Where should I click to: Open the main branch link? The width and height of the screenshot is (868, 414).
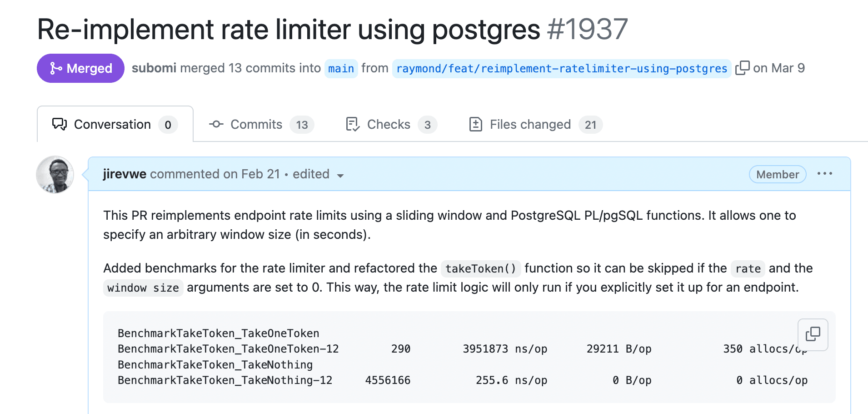point(341,68)
